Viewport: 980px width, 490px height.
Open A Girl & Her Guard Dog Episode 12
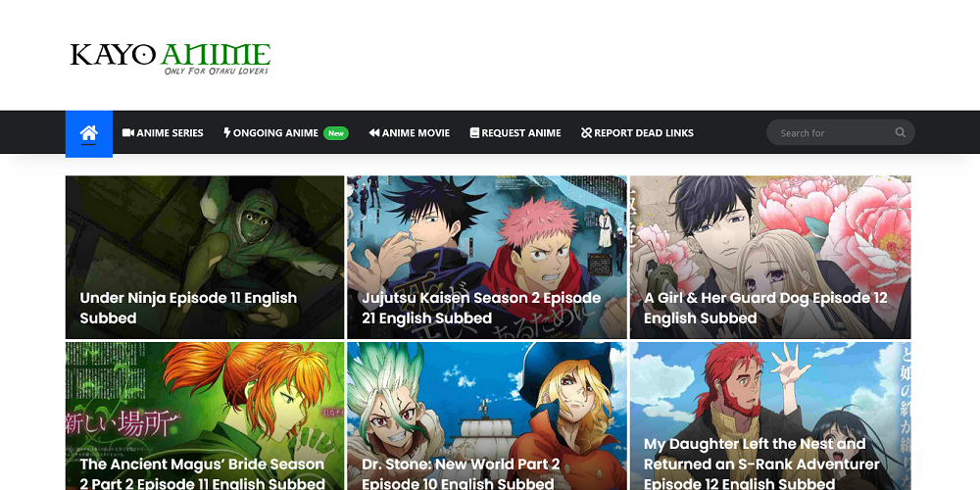765,308
